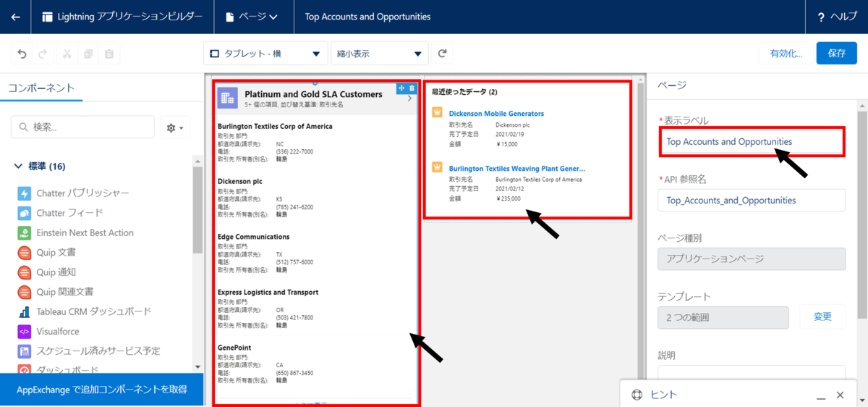
Task: Close the ヒント panel
Action: (841, 395)
